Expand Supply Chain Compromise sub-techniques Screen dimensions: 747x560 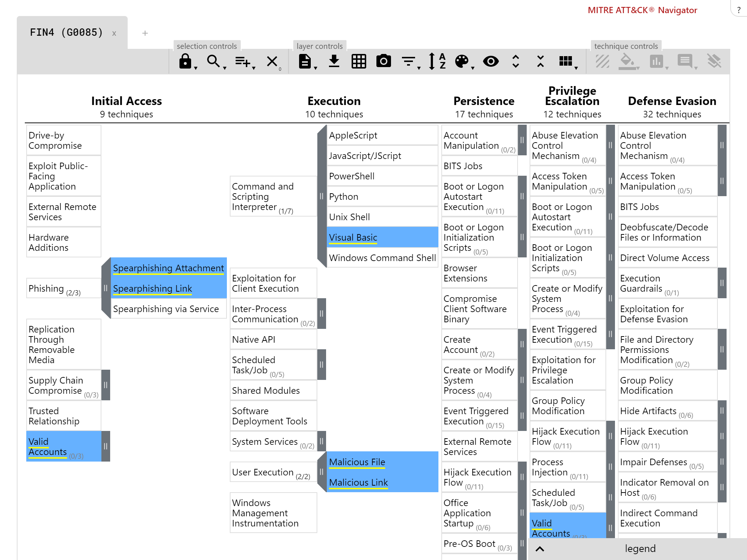coord(106,385)
